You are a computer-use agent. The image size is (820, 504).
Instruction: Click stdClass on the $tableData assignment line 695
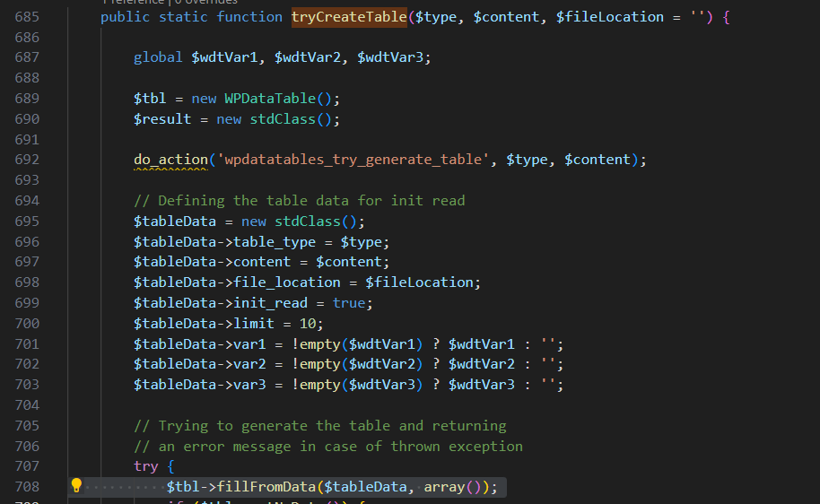tap(308, 222)
